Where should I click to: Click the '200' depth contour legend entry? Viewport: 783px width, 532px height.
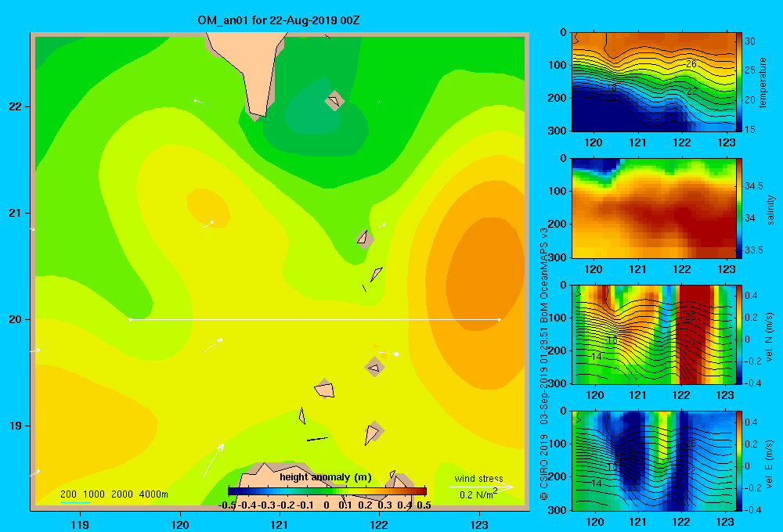tap(68, 494)
